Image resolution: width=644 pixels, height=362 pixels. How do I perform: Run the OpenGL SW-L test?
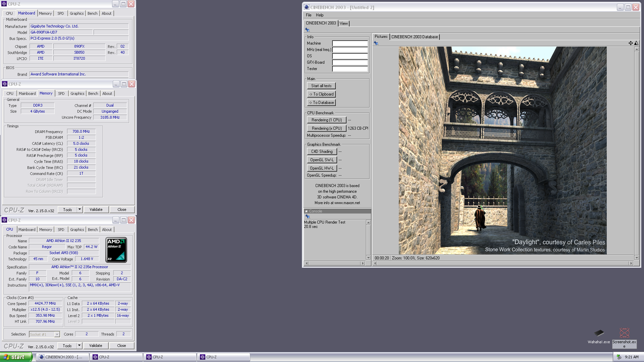pos(322,160)
